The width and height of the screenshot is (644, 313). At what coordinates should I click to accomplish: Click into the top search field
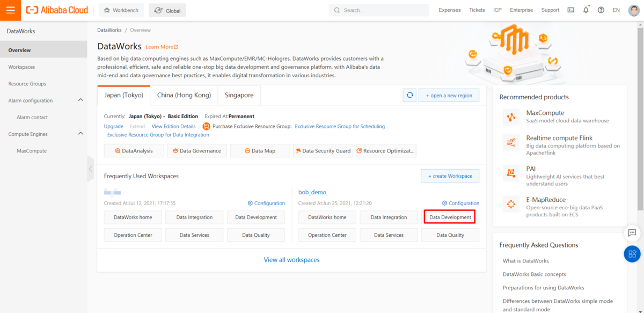click(x=379, y=10)
